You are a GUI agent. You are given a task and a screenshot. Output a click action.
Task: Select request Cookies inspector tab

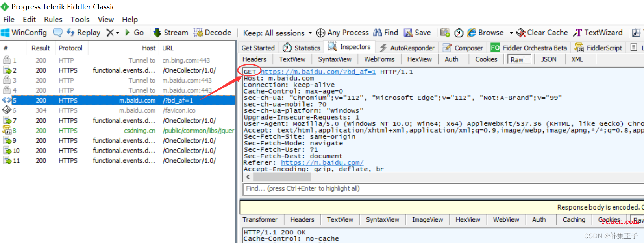tap(486, 59)
